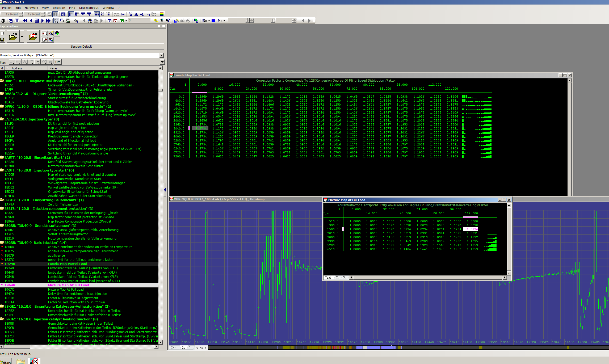Click the red-bordered blue window icon
The height and width of the screenshot is (364, 609).
[213, 20]
